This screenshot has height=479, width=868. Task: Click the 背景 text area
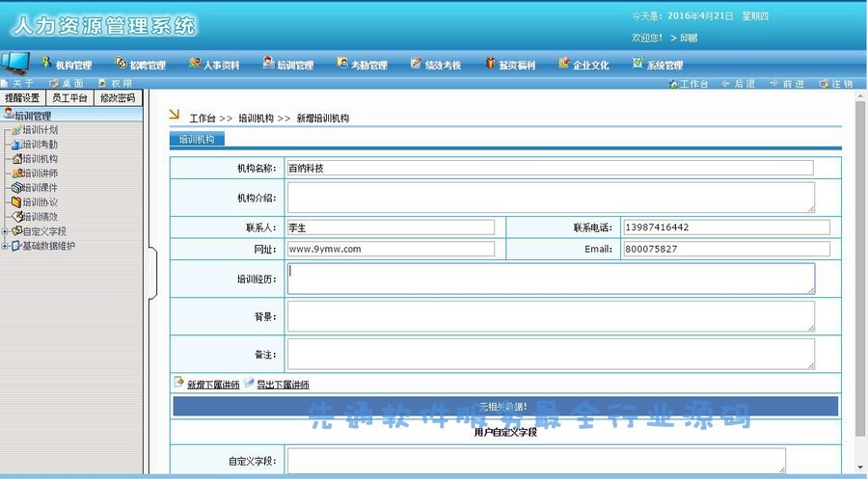coord(551,316)
